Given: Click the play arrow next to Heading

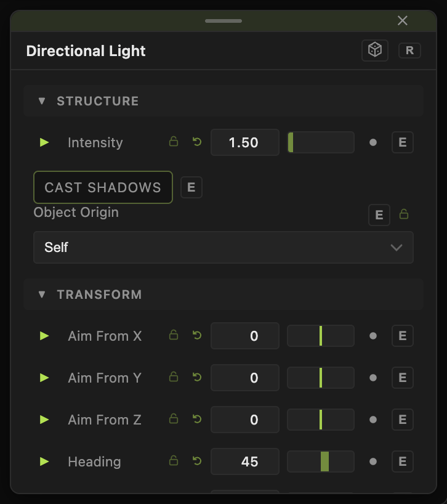Looking at the screenshot, I should tap(44, 461).
